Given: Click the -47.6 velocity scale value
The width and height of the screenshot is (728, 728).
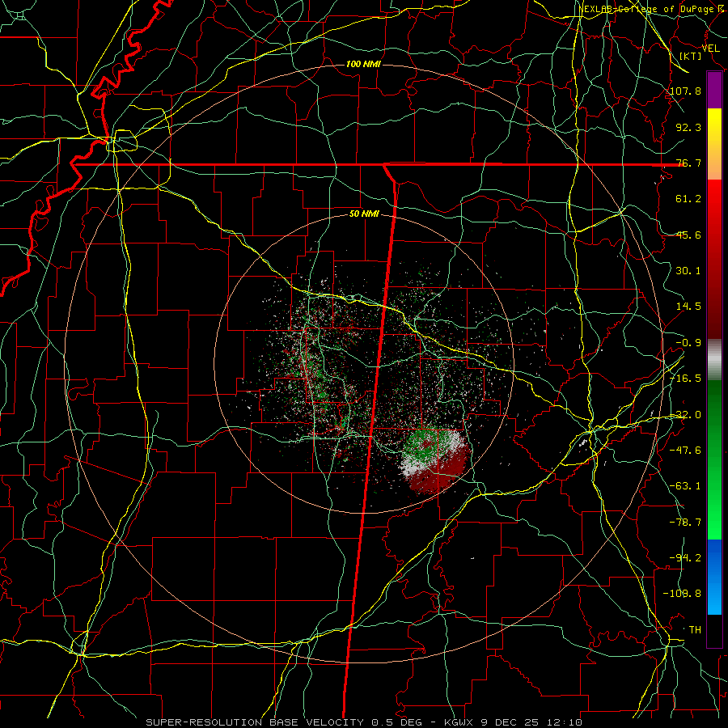Looking at the screenshot, I should [686, 451].
